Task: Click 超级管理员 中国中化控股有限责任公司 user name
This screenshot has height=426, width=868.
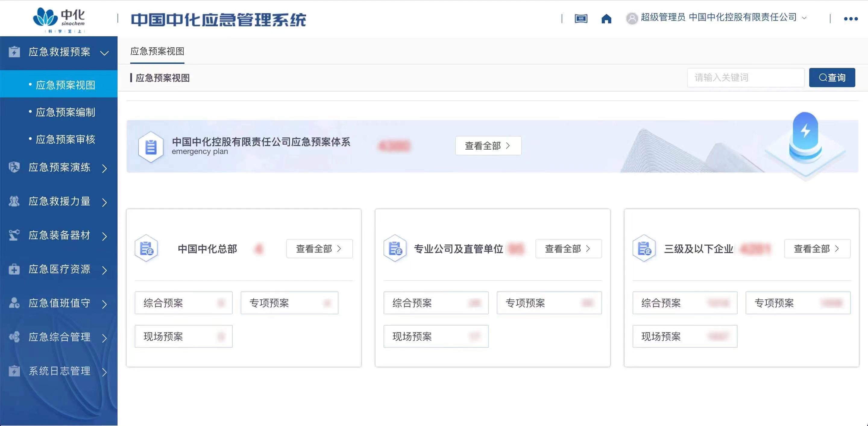Action: tap(719, 17)
